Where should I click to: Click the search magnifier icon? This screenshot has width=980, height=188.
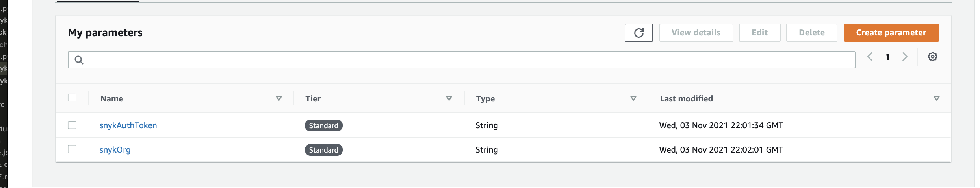79,60
